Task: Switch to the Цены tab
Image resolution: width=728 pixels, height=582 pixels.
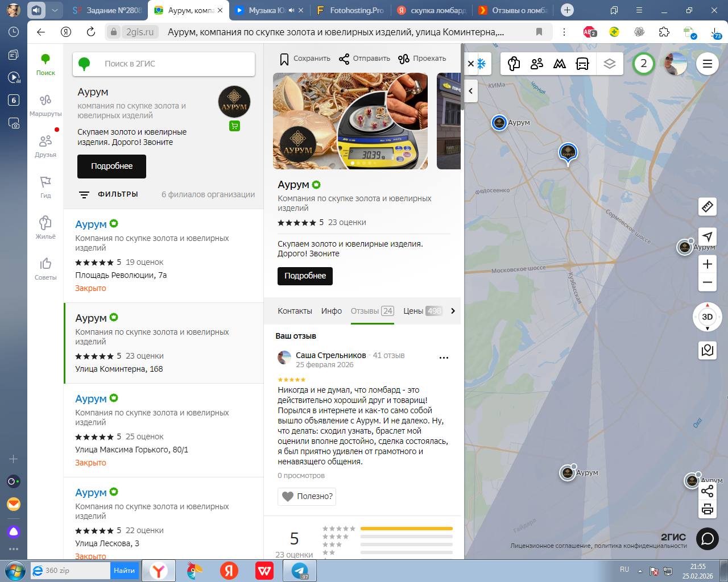Action: [x=423, y=311]
